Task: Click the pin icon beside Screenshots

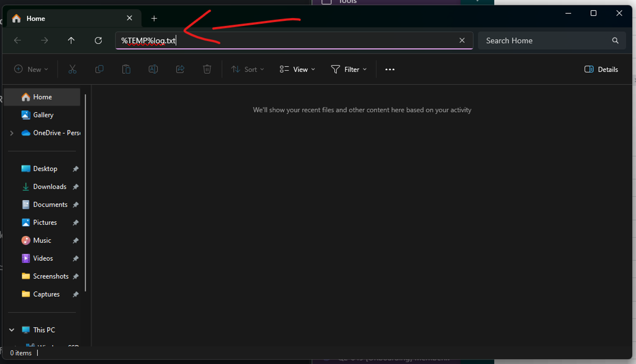Action: 75,277
